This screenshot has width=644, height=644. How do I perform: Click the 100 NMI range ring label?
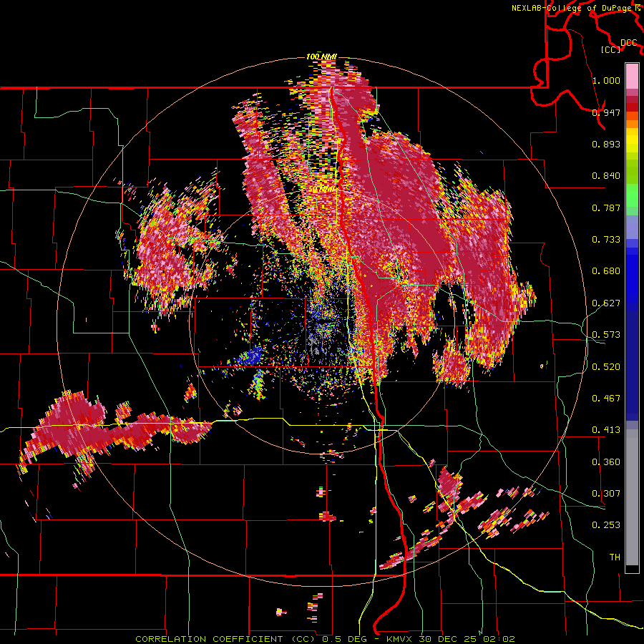pos(321,57)
